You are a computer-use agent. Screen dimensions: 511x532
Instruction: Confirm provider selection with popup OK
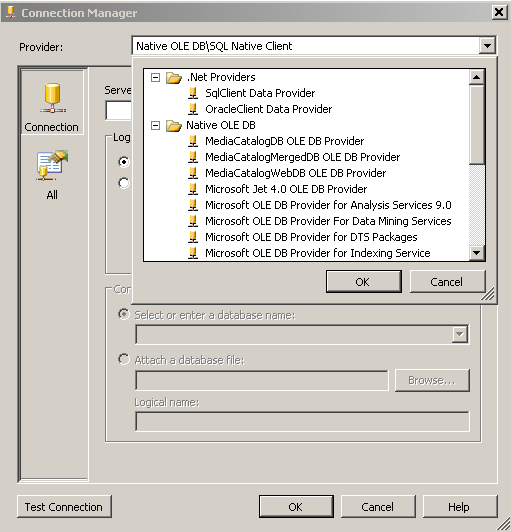point(363,282)
